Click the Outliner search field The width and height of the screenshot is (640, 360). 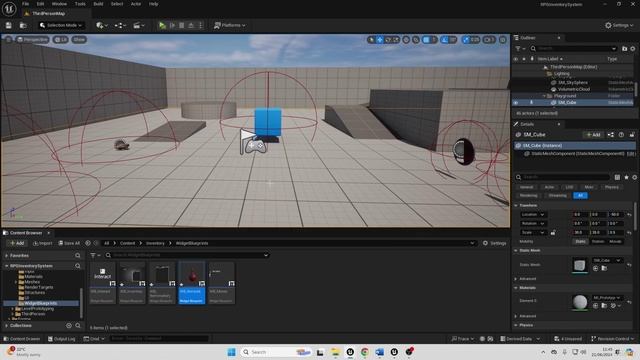pos(573,49)
